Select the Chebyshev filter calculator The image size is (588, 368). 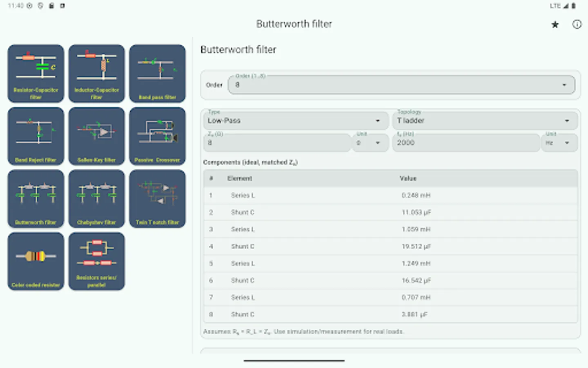[96, 199]
